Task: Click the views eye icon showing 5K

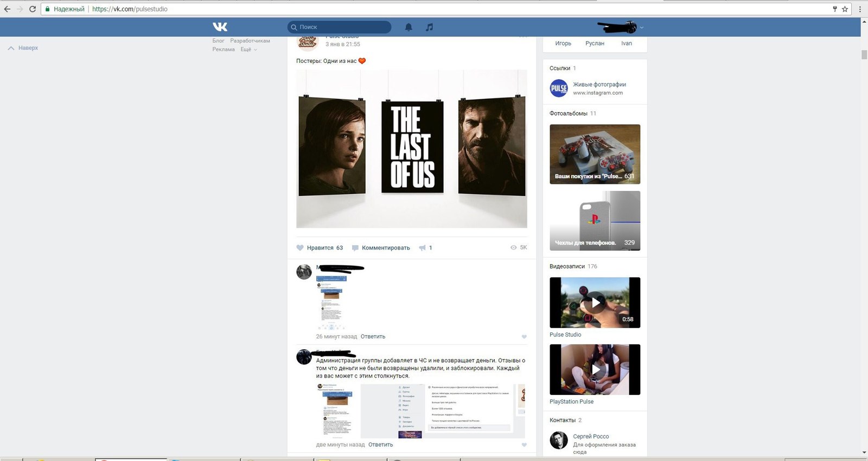Action: (513, 247)
